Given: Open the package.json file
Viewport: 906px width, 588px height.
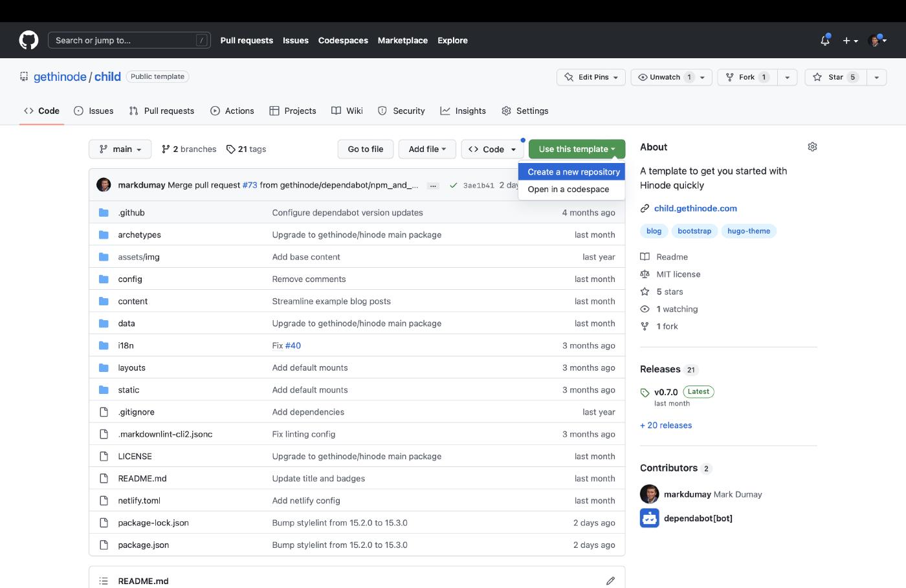Looking at the screenshot, I should click(144, 545).
